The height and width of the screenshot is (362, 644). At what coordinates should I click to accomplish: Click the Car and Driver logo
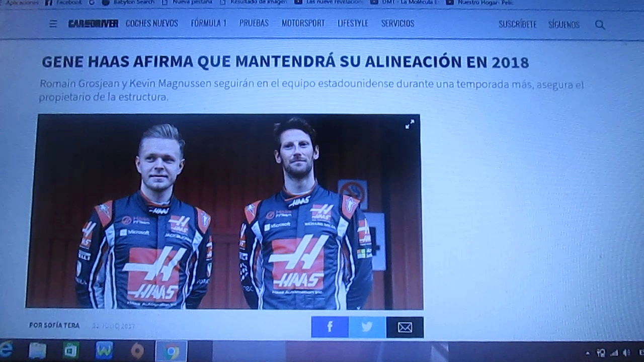(x=93, y=24)
